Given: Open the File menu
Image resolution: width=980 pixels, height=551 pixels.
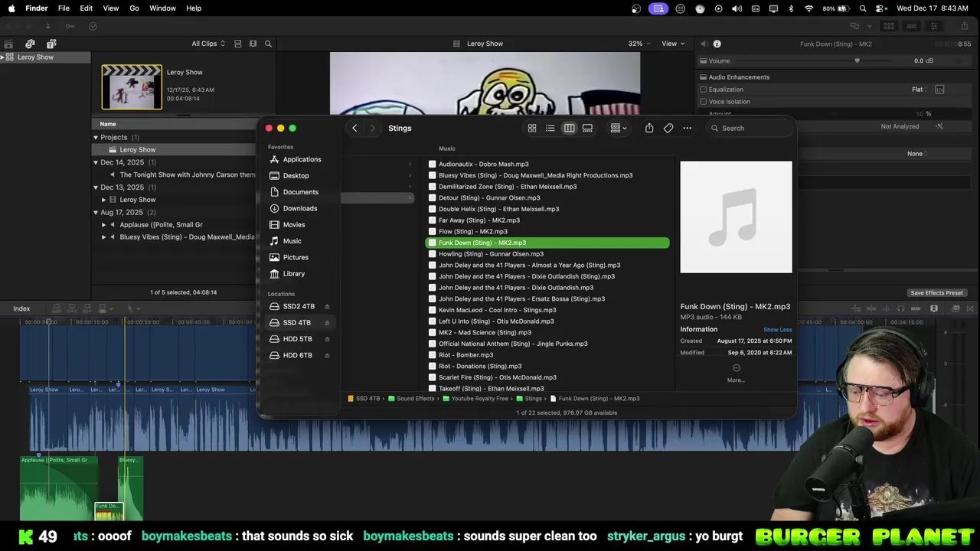Looking at the screenshot, I should [64, 8].
